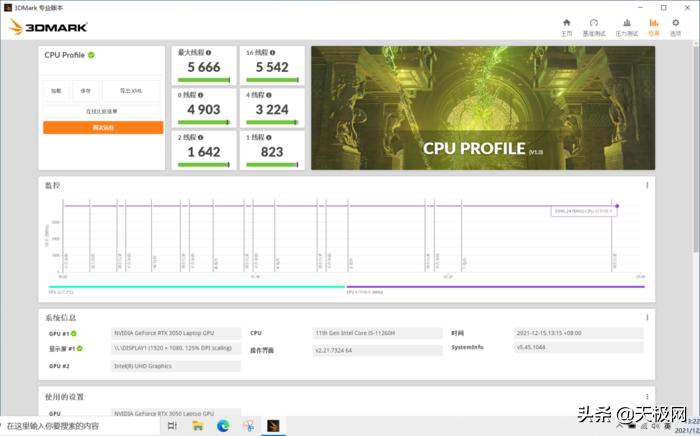The height and width of the screenshot is (436, 700).
Task: Click green validation check beside CPU Profile
Action: tap(91, 55)
